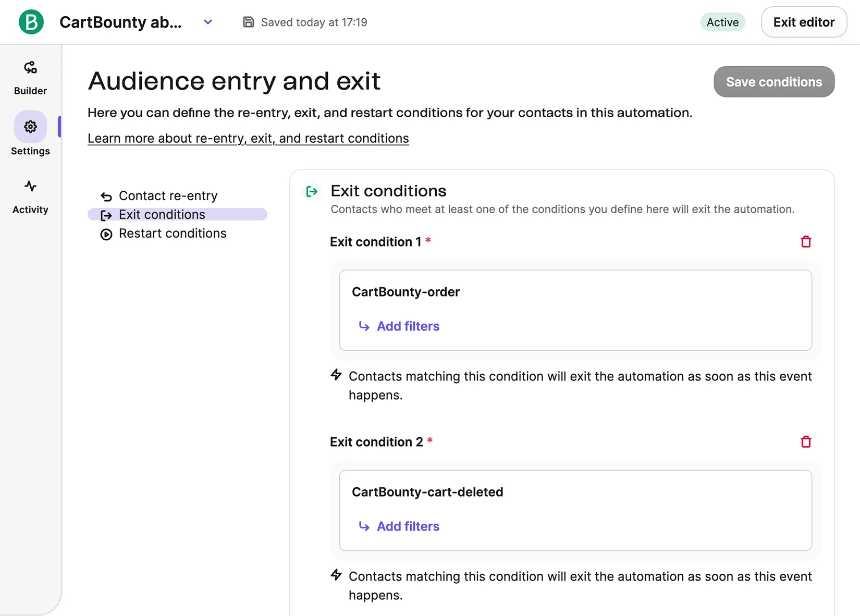Click the CartBounty-order event name

coord(406,292)
